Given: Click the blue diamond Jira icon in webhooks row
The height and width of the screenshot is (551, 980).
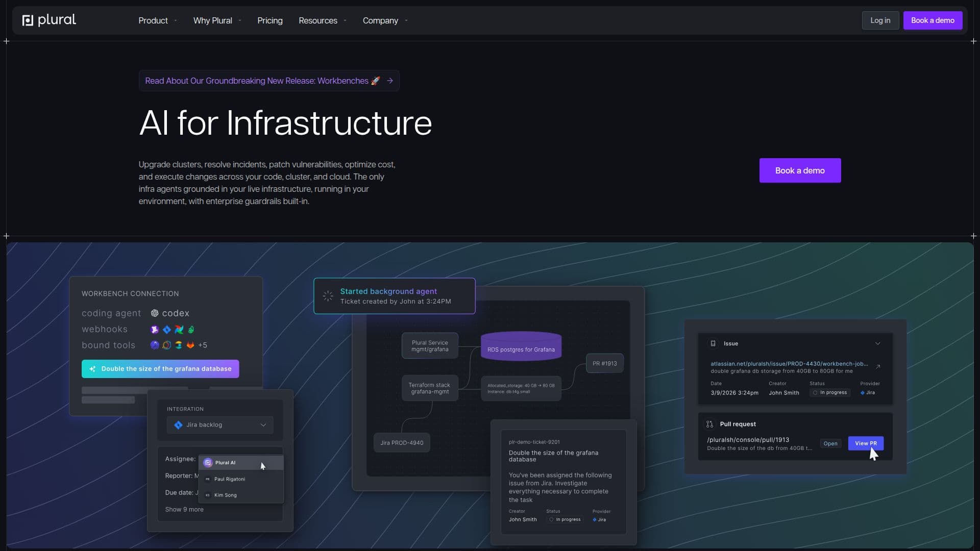Looking at the screenshot, I should click(x=167, y=330).
